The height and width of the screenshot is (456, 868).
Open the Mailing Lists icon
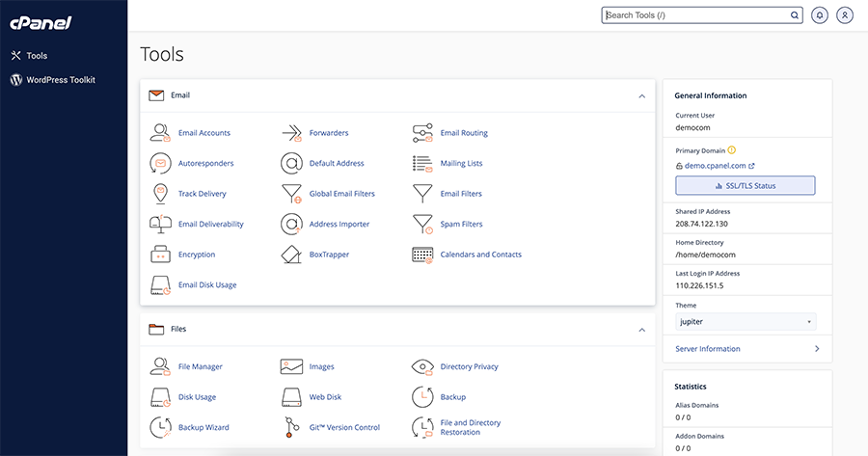point(422,163)
